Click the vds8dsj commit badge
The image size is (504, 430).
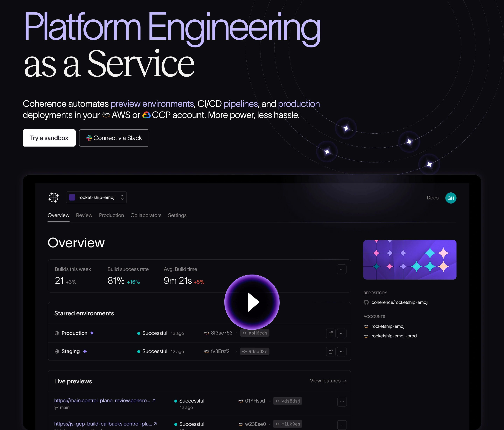pos(288,401)
